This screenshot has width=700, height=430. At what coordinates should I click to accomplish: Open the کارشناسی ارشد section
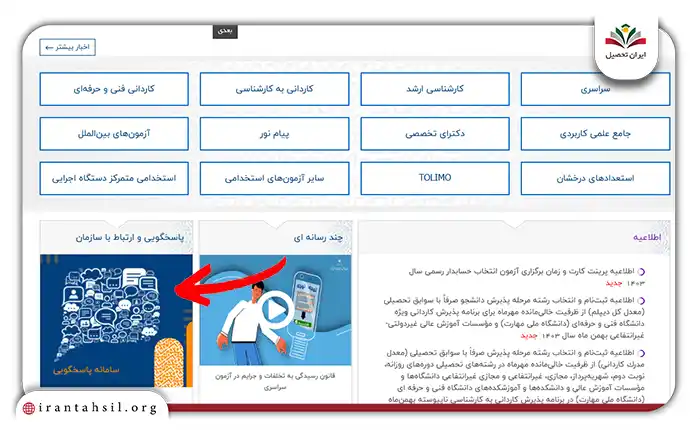coord(435,89)
